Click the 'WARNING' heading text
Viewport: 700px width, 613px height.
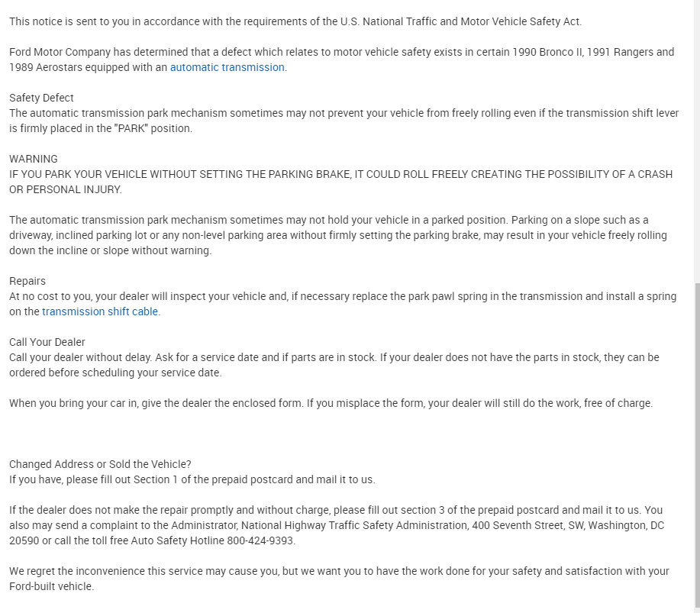click(34, 159)
